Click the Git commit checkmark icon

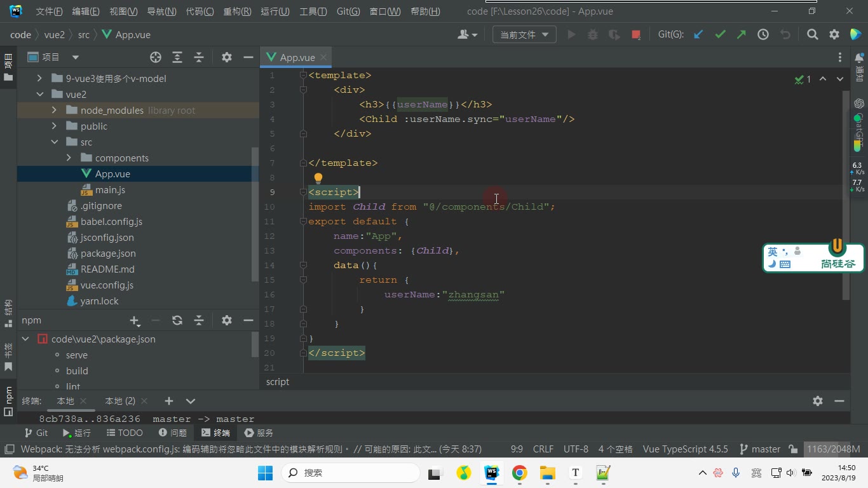[x=720, y=35]
